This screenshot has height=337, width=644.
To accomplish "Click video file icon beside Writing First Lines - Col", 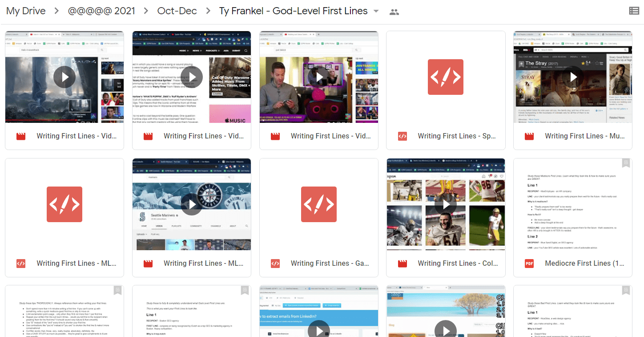I will click(402, 264).
